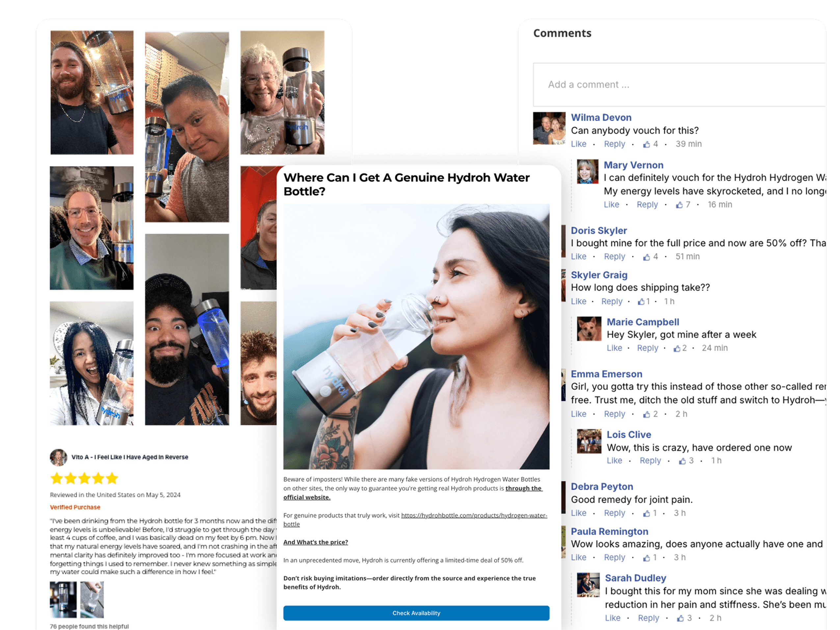
Task: Reply to Paula Remington
Action: 614,558
